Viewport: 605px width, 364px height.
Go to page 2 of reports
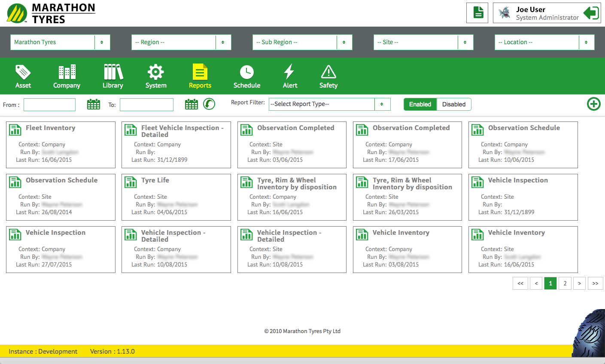pos(565,283)
